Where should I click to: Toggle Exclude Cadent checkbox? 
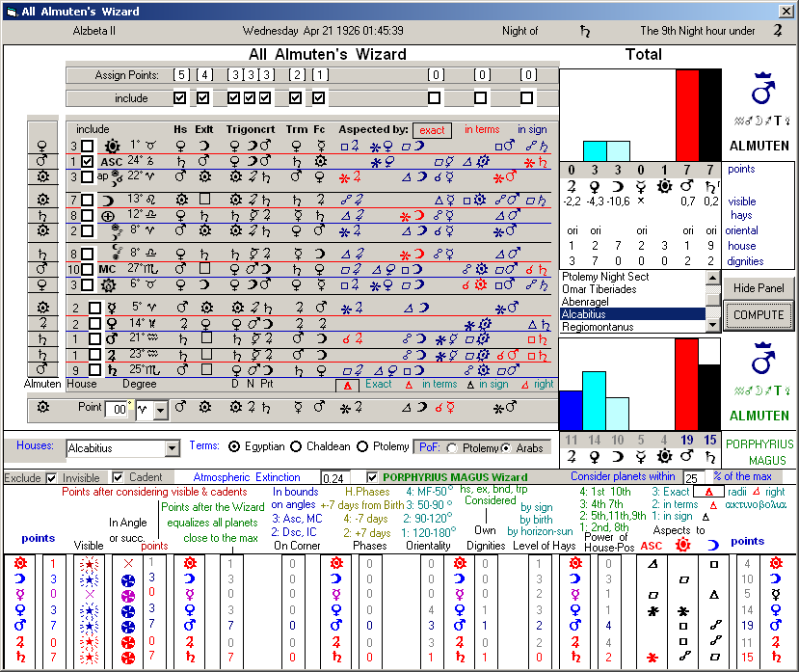[x=118, y=477]
